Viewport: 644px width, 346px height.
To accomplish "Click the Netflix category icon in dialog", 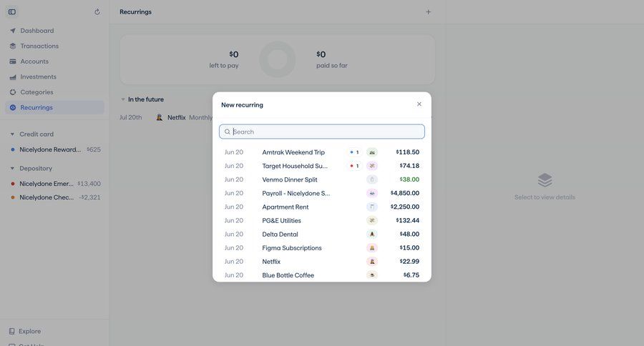I will pos(372,262).
